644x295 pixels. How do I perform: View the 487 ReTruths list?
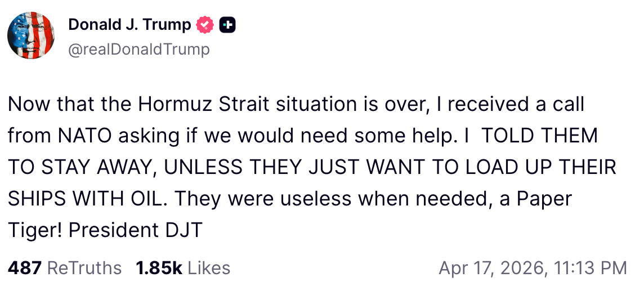65,268
